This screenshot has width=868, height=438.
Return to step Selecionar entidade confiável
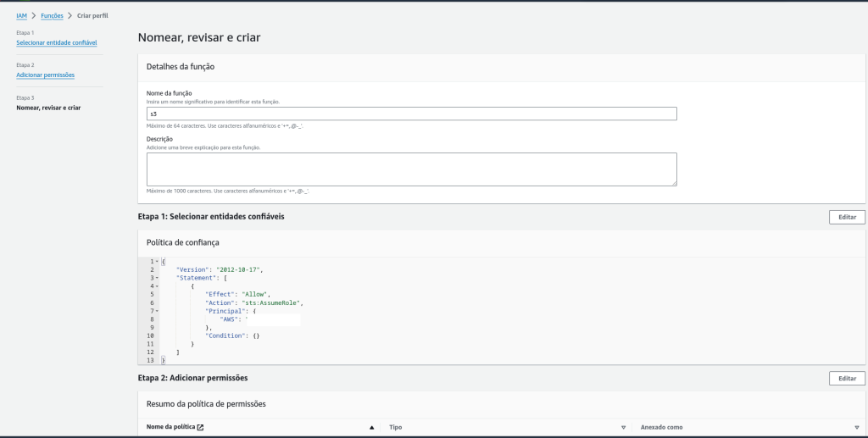pyautogui.click(x=56, y=42)
